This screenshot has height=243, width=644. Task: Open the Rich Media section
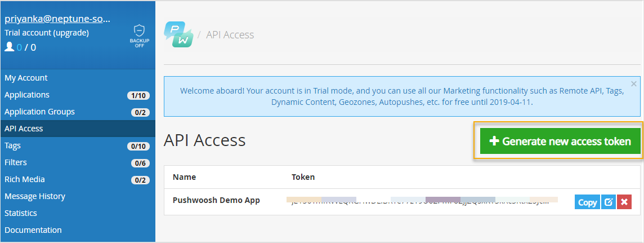pos(24,179)
